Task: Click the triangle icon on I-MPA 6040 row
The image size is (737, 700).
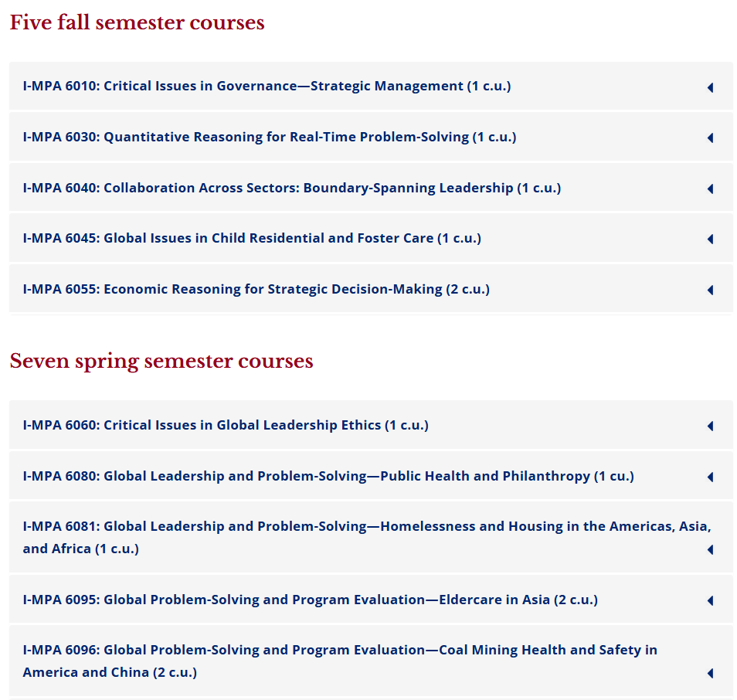Action: (x=710, y=189)
